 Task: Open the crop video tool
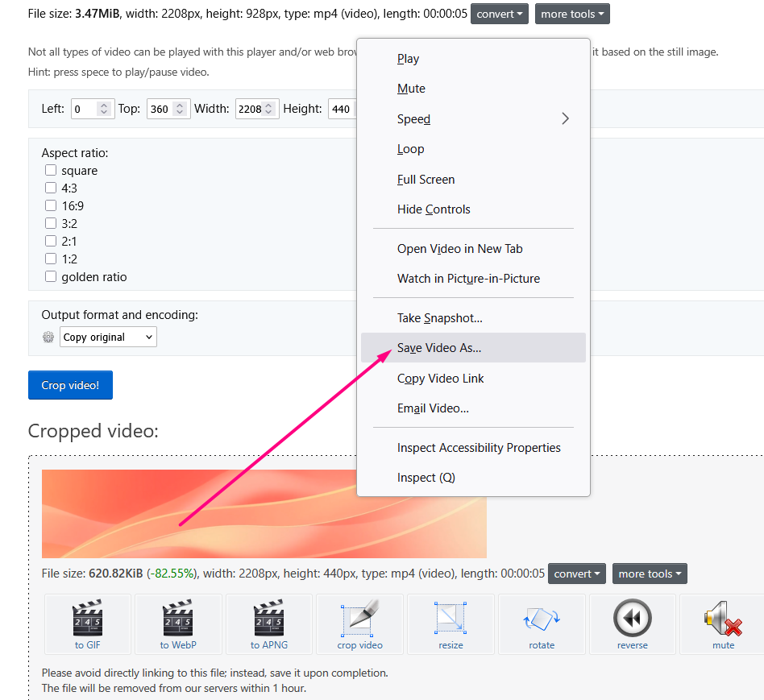[359, 623]
